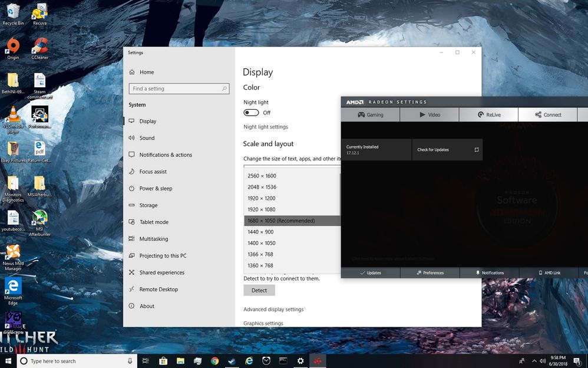Select the Return-Get PDF file icon

(39, 152)
